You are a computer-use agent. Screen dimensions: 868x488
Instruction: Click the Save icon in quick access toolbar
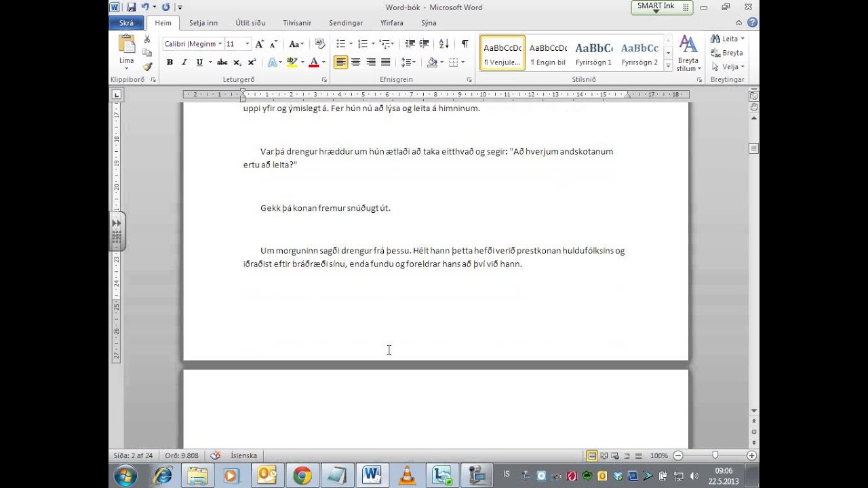131,7
